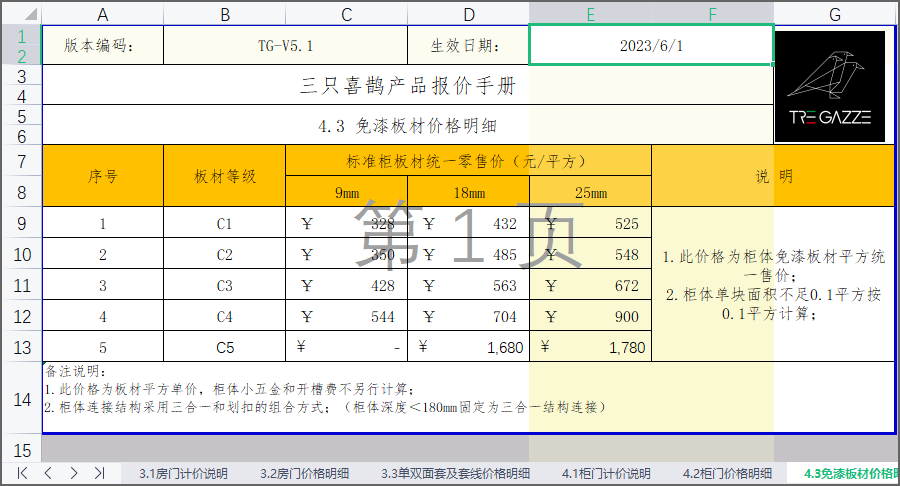Select row 12 header
The height and width of the screenshot is (486, 900).
tap(21, 316)
